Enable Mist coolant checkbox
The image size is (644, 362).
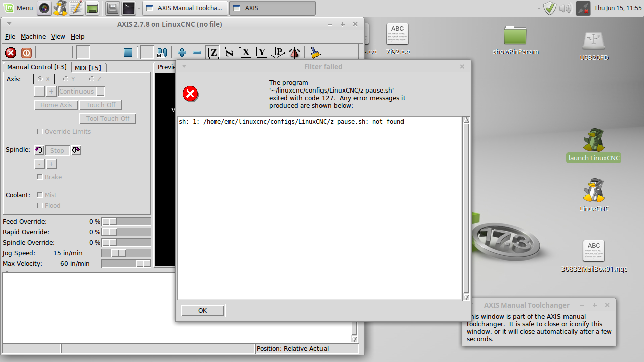(x=47, y=195)
